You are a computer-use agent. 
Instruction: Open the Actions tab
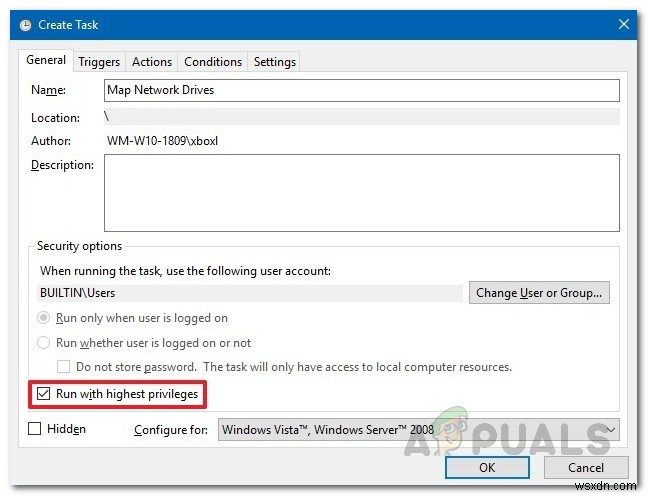[152, 62]
